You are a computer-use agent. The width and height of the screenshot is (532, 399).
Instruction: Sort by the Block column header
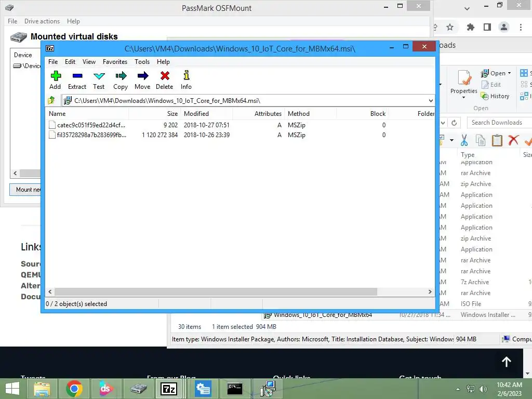[362, 114]
